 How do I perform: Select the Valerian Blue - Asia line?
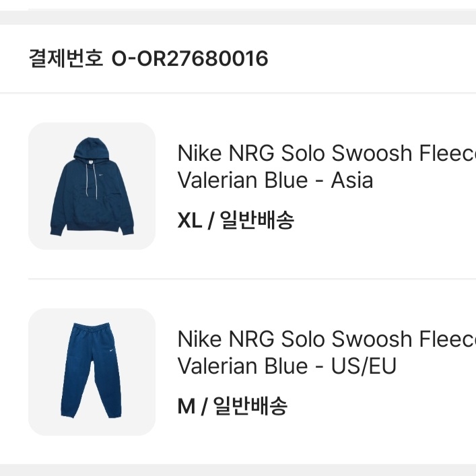275,180
